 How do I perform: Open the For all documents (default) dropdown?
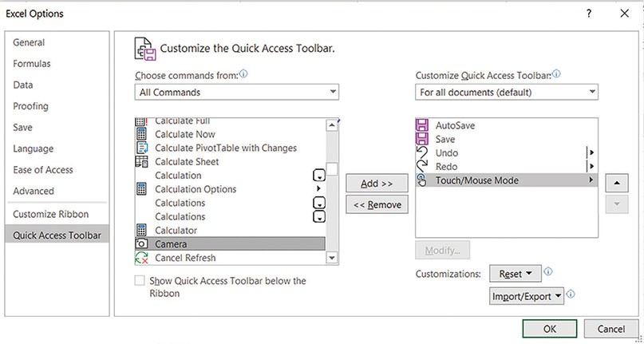pyautogui.click(x=507, y=92)
